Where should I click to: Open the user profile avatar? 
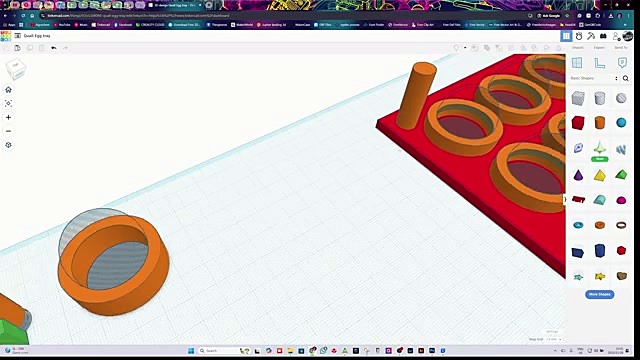pos(628,36)
